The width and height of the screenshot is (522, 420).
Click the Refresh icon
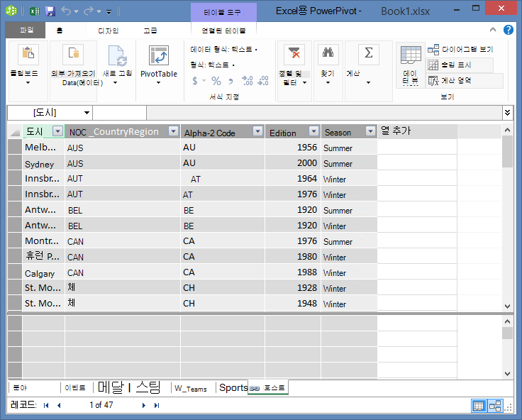pos(118,55)
